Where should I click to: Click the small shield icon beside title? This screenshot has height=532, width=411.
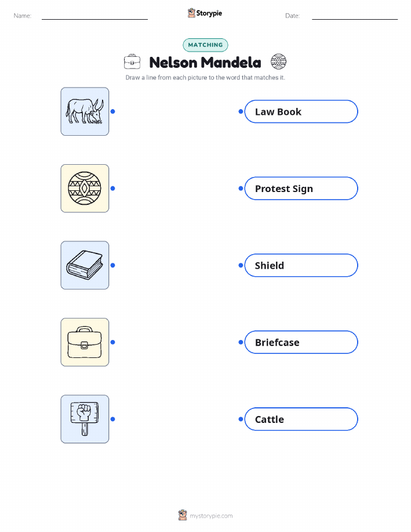pos(278,61)
